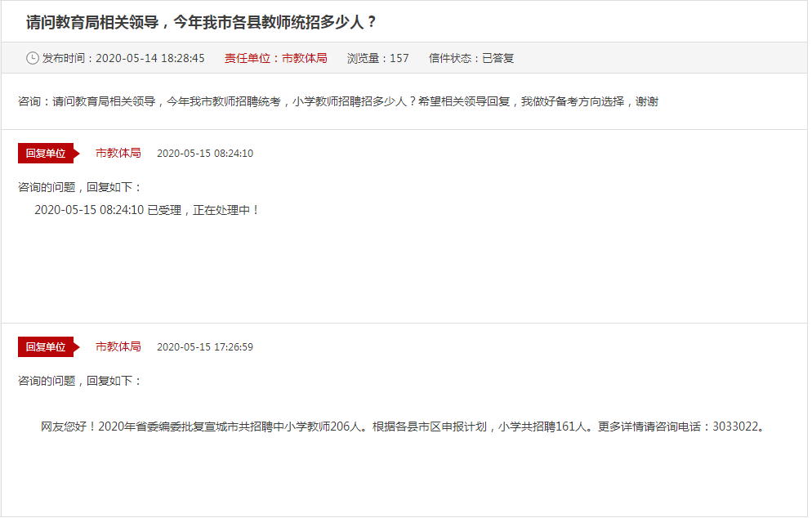
Task: Open 市教体局 link in the first reply
Action: pos(118,153)
